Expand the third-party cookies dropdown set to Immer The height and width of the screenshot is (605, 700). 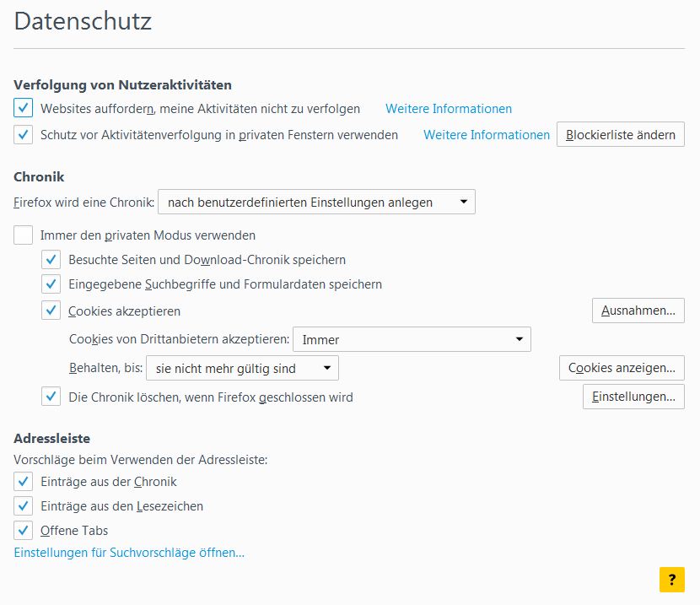(412, 340)
